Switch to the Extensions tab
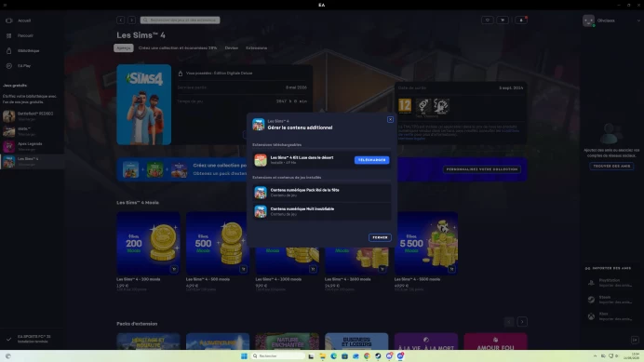 [256, 48]
